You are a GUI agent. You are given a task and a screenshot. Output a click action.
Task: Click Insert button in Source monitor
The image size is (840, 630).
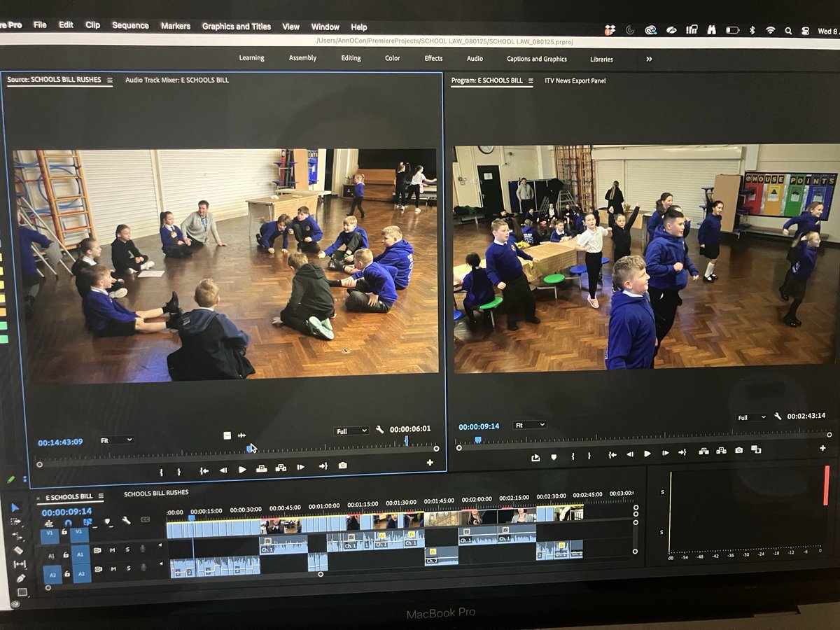click(x=261, y=468)
